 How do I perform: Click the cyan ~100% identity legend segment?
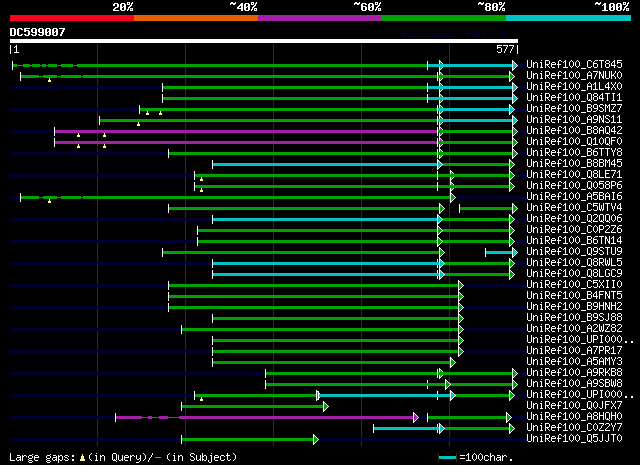[x=569, y=18]
